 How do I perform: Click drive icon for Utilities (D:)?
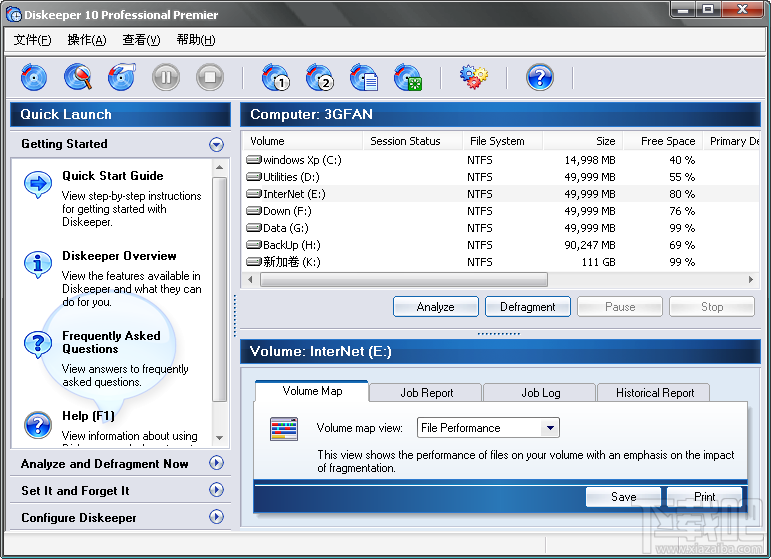tap(254, 177)
